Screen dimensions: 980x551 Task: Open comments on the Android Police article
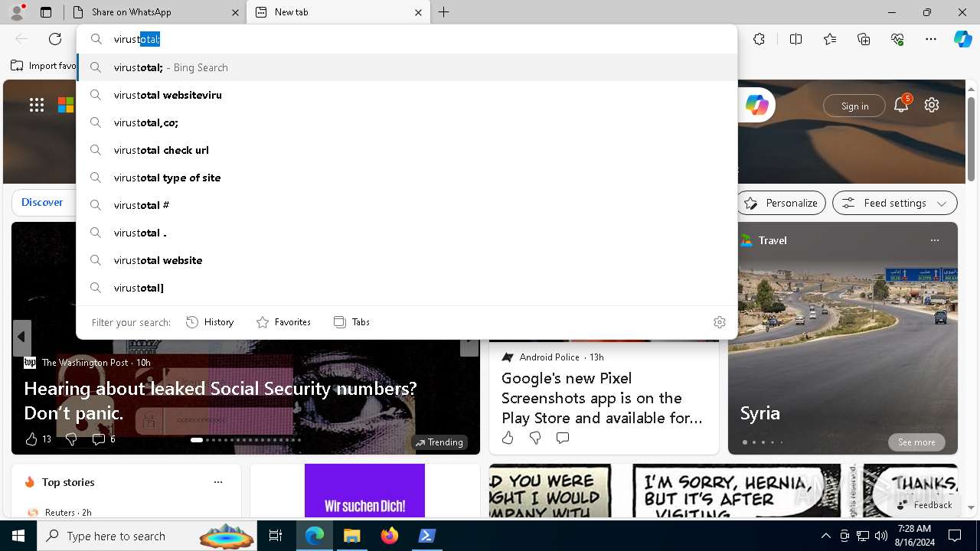point(563,438)
